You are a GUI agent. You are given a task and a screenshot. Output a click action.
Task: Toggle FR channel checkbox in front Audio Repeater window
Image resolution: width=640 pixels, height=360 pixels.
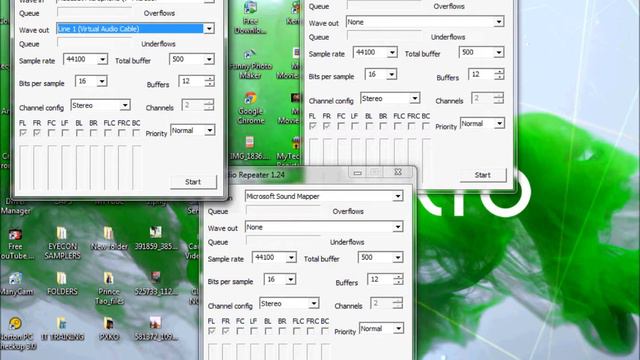pos(226,331)
